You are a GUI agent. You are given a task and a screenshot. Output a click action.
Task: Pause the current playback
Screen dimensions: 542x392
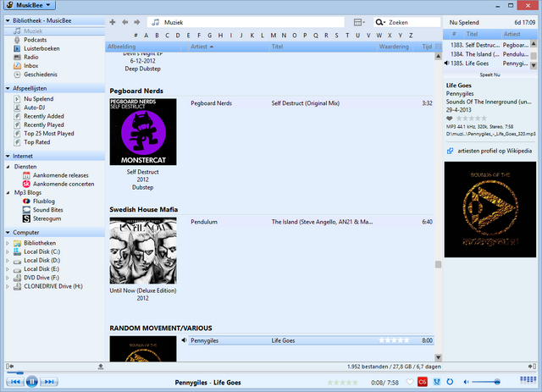click(x=32, y=382)
